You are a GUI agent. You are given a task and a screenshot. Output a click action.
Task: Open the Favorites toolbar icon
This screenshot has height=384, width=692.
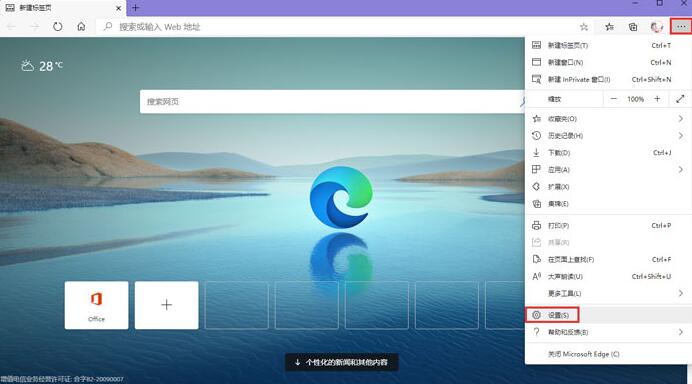tap(609, 27)
